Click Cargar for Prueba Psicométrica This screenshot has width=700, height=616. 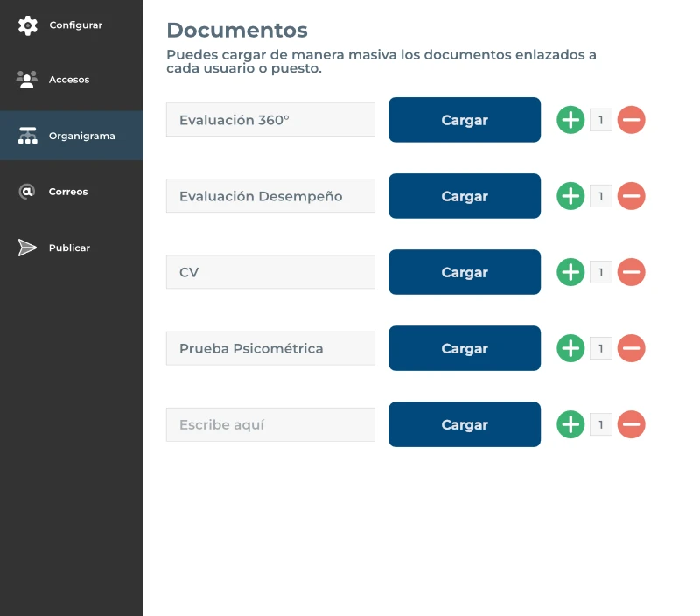point(464,348)
